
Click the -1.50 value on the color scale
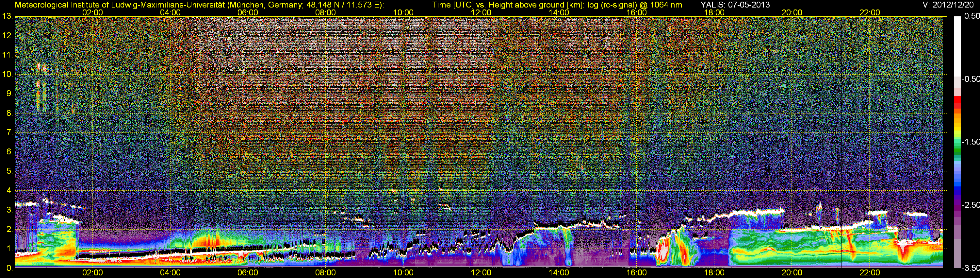pos(971,142)
